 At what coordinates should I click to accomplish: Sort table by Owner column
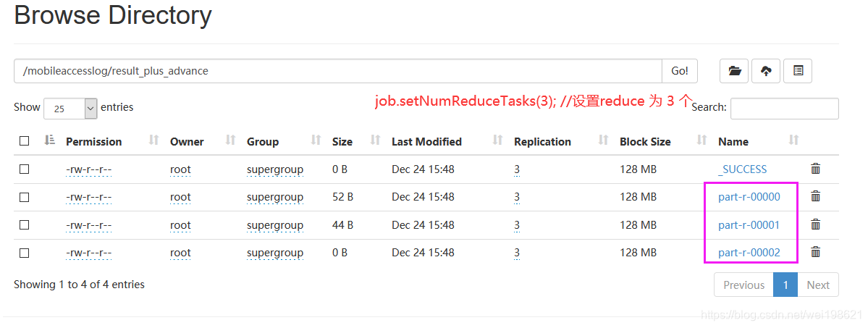pos(231,140)
